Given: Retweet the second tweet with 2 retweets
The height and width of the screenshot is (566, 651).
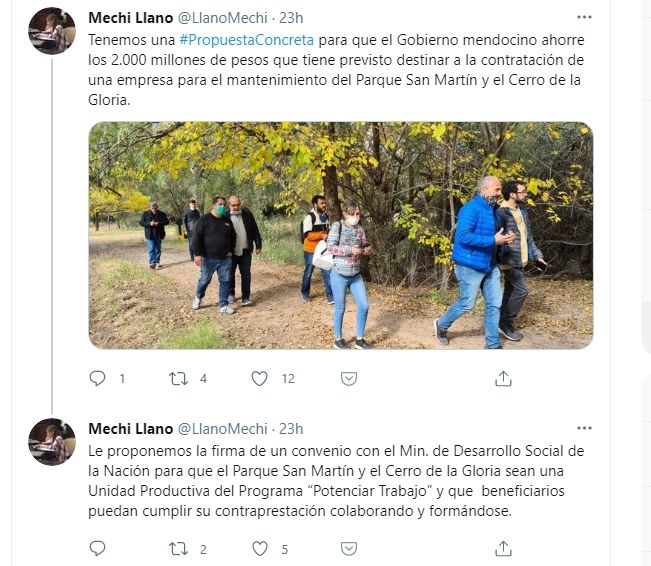Looking at the screenshot, I should [179, 549].
